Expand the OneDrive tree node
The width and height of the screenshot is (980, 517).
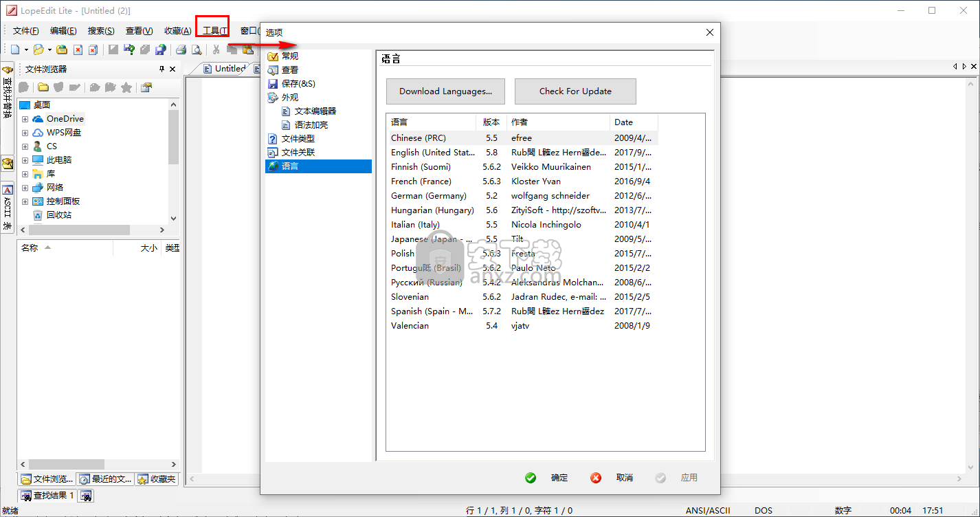[x=25, y=119]
